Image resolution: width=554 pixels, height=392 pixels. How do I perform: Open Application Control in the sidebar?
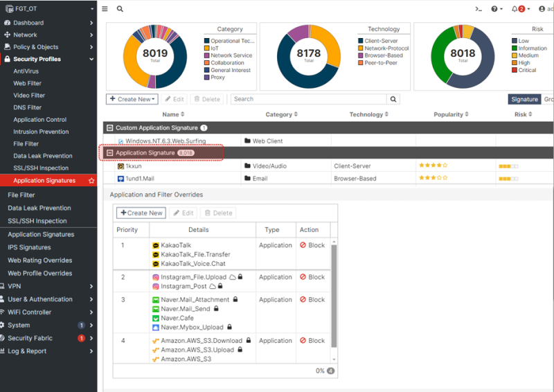point(40,120)
